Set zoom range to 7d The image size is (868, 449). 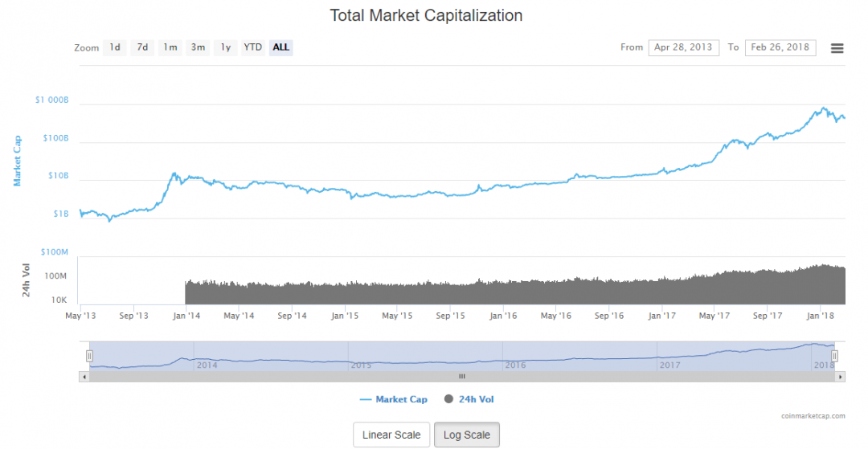click(x=142, y=47)
